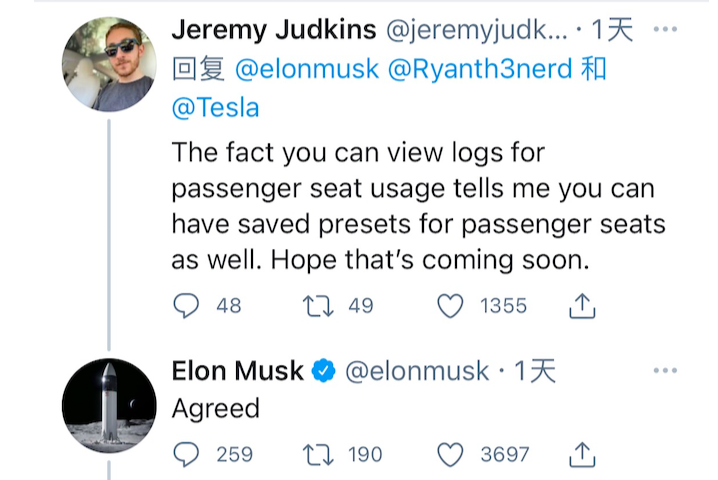The image size is (718, 480).
Task: Click Elon Musk's verified badge
Action: [x=323, y=373]
